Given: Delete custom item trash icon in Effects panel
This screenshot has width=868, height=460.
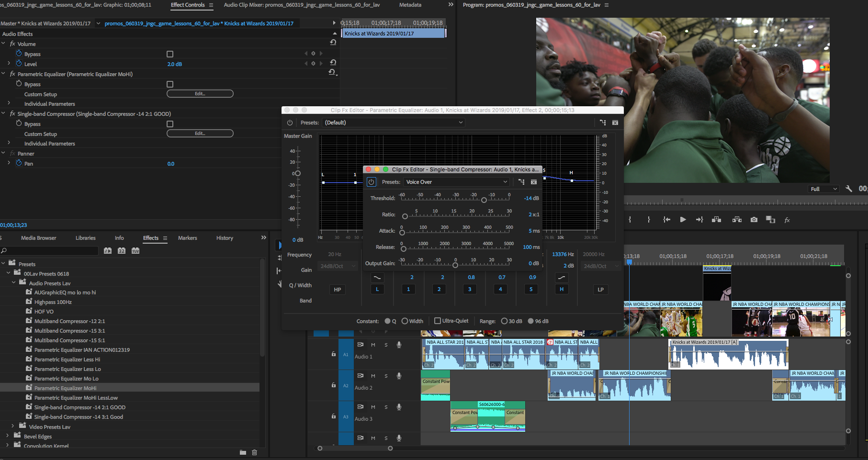Looking at the screenshot, I should point(255,452).
